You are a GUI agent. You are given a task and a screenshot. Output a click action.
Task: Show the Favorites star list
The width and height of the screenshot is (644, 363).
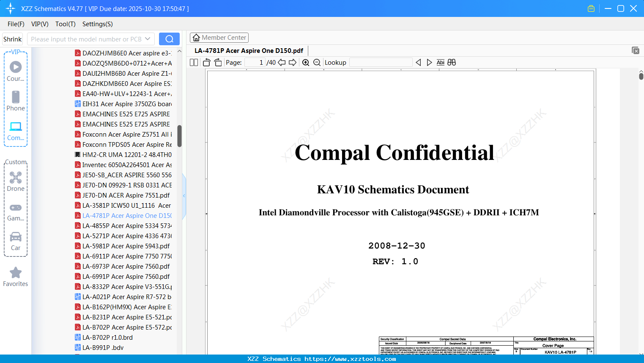tap(16, 277)
